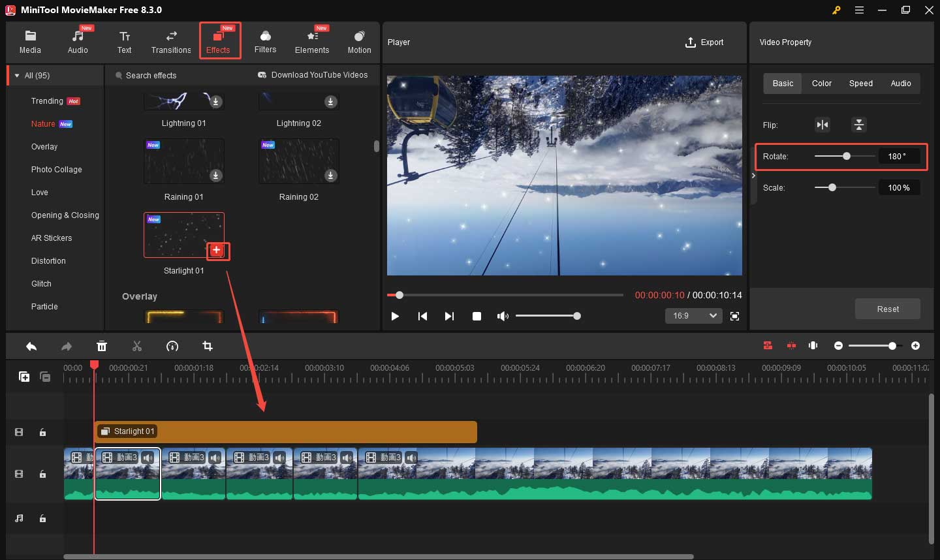Select the AR Stickers category
Screen dimensions: 940x560
[x=52, y=238]
